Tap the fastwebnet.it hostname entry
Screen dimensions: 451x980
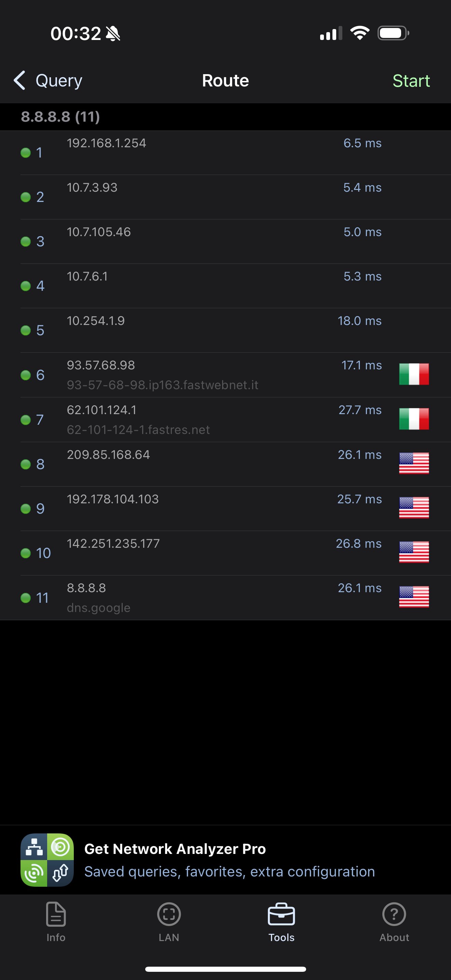click(162, 385)
